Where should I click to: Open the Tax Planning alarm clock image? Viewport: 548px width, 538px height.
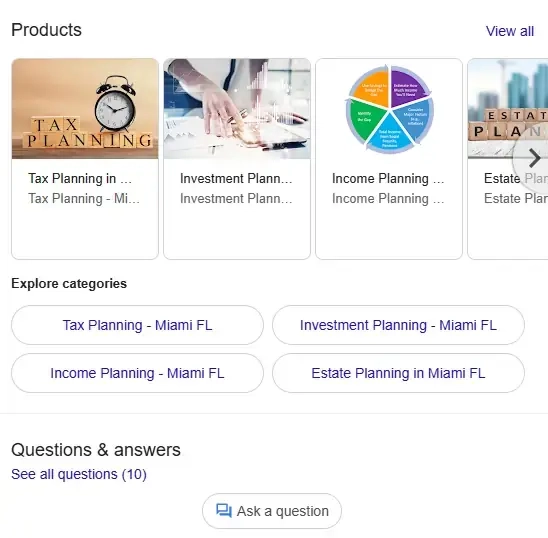[x=85, y=109]
